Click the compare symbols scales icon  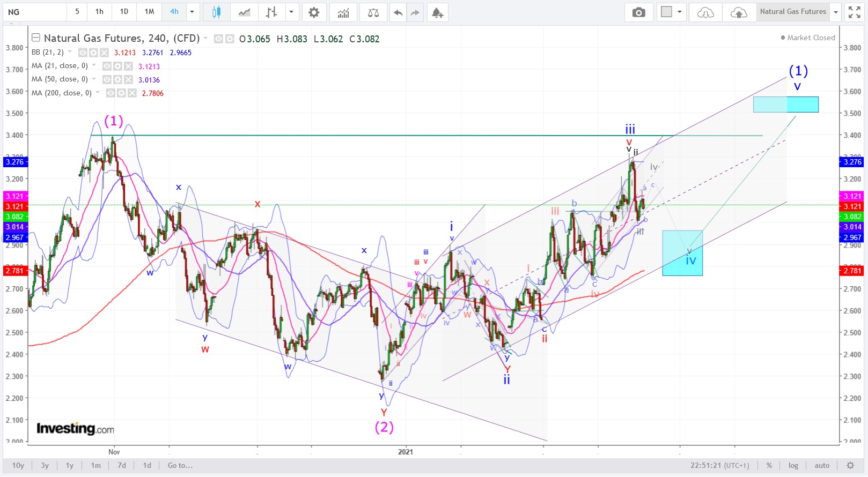(x=373, y=12)
